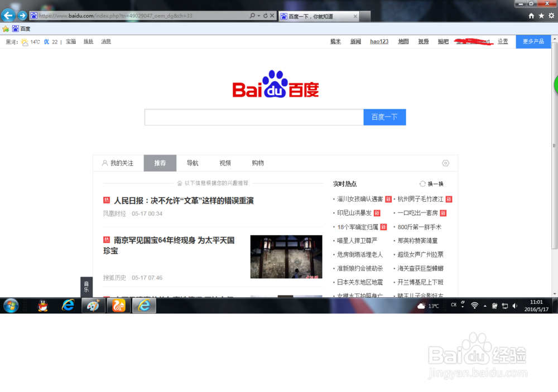Open the QQ penguin taskbar icon
558x392 pixels.
43,306
